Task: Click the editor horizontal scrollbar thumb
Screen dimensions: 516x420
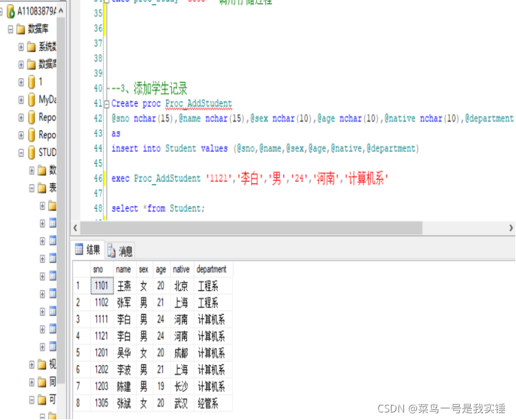Action: [251, 228]
